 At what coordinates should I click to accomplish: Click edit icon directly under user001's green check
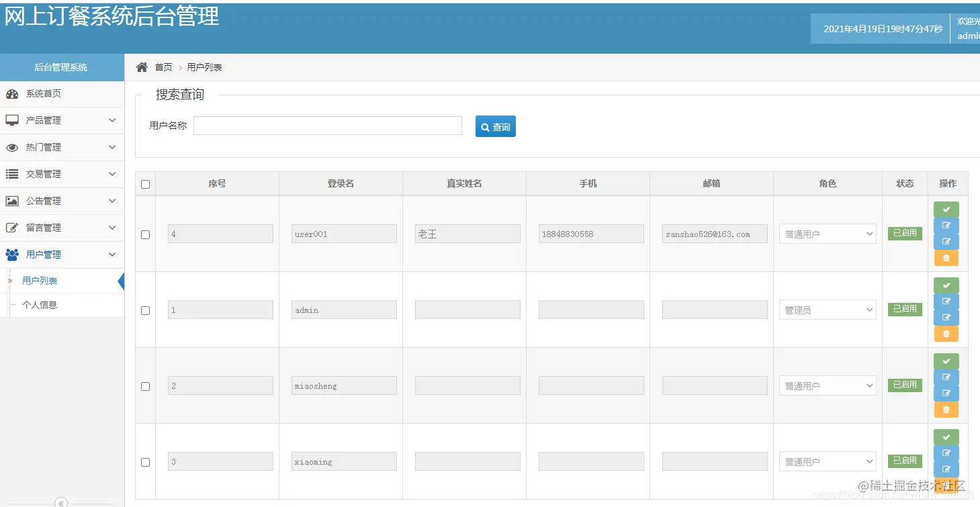pyautogui.click(x=946, y=226)
